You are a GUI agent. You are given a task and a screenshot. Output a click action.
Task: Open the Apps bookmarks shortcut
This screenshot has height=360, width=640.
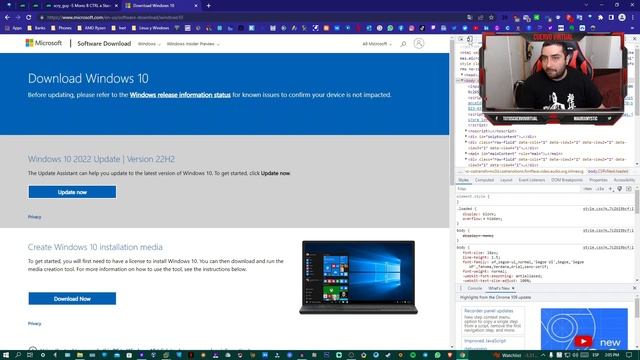pos(13,28)
